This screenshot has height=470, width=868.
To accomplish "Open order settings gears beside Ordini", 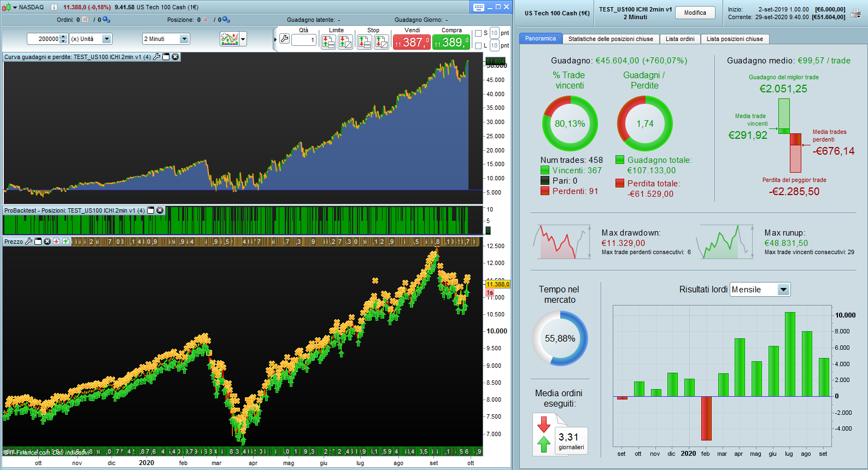I will (106, 20).
